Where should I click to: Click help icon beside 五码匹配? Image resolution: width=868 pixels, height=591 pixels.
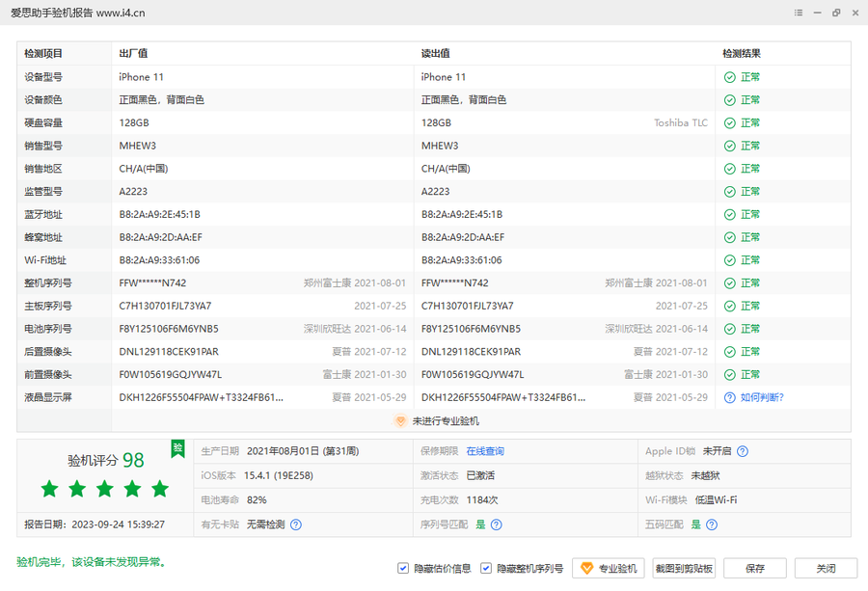[711, 524]
